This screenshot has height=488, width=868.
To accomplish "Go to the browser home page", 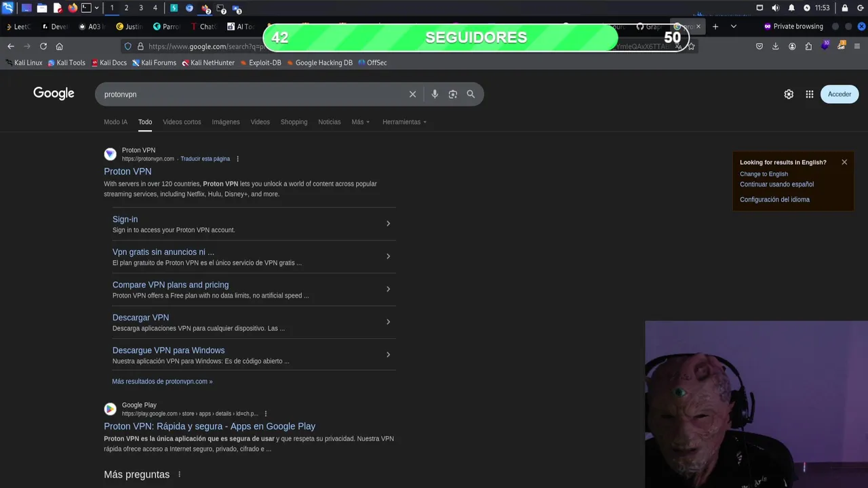I will click(60, 46).
